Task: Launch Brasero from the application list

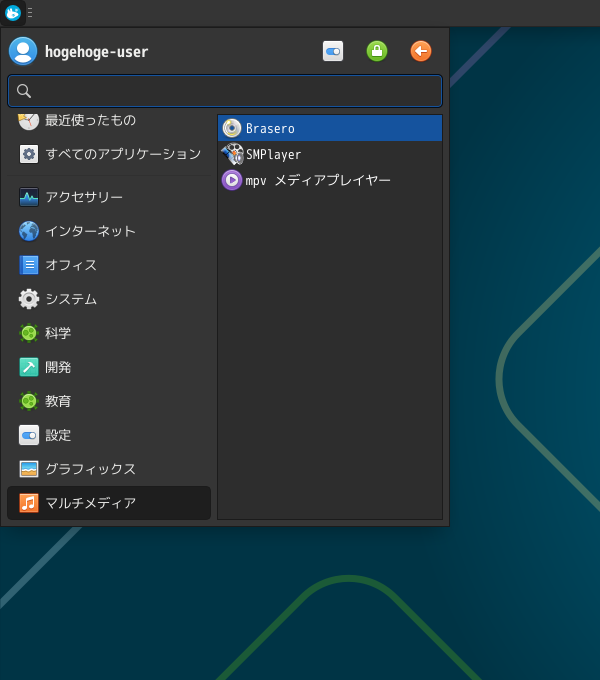Action: [329, 128]
